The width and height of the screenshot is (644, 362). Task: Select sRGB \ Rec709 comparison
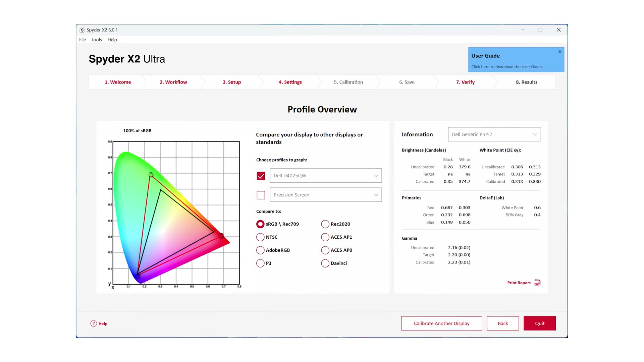260,224
